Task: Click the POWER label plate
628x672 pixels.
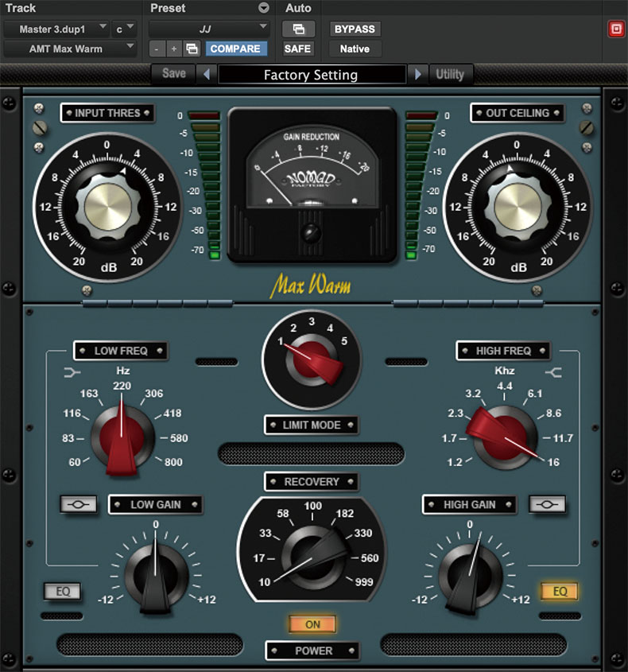Action: point(312,651)
